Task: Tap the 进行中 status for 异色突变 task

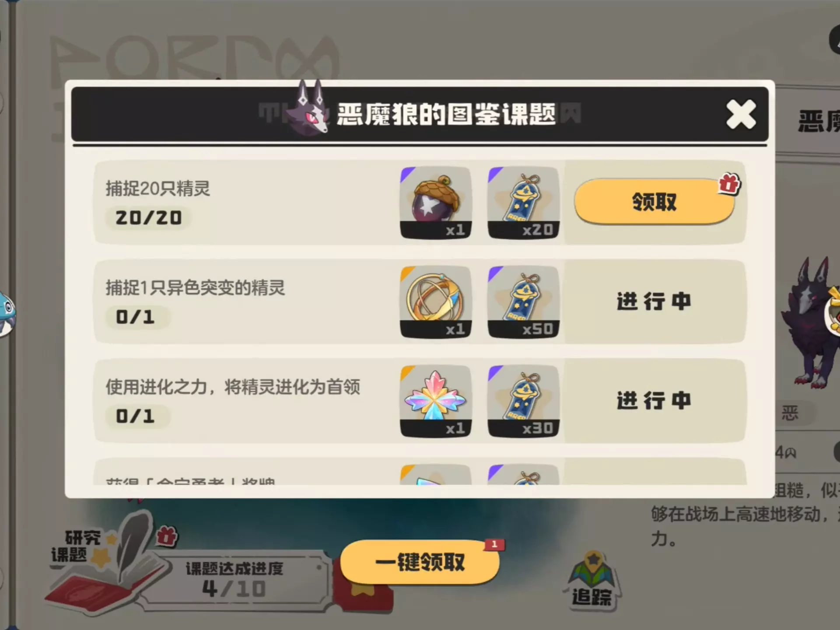Action: click(654, 301)
